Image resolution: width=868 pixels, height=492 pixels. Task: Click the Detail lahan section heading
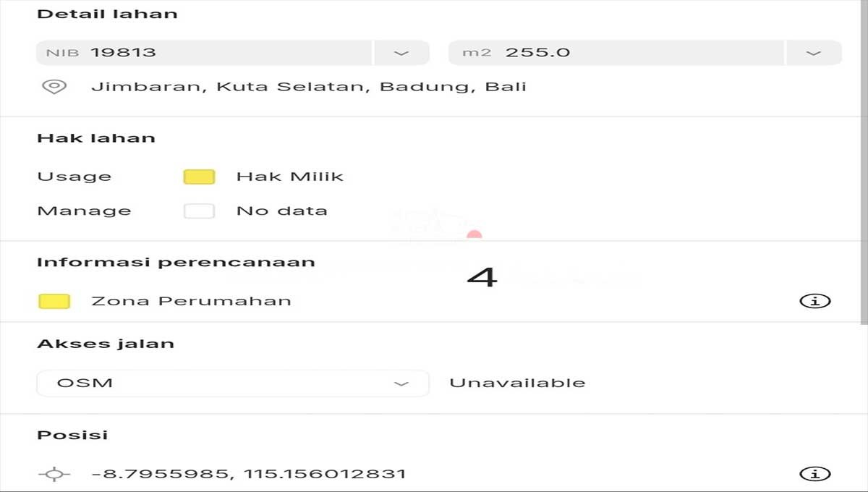coord(107,14)
